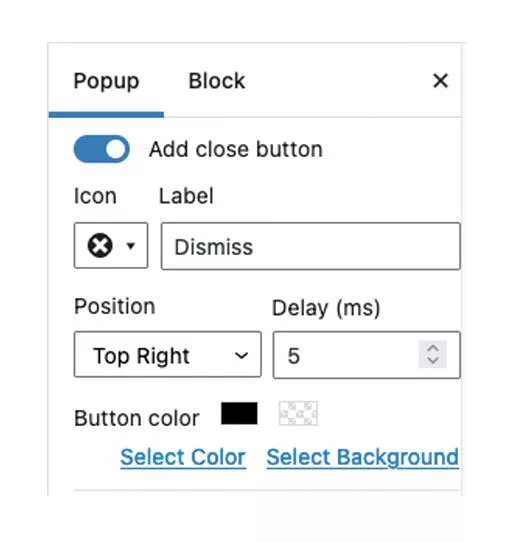Toggle the Add close button switch
This screenshot has height=542, width=518.
pyautogui.click(x=102, y=149)
